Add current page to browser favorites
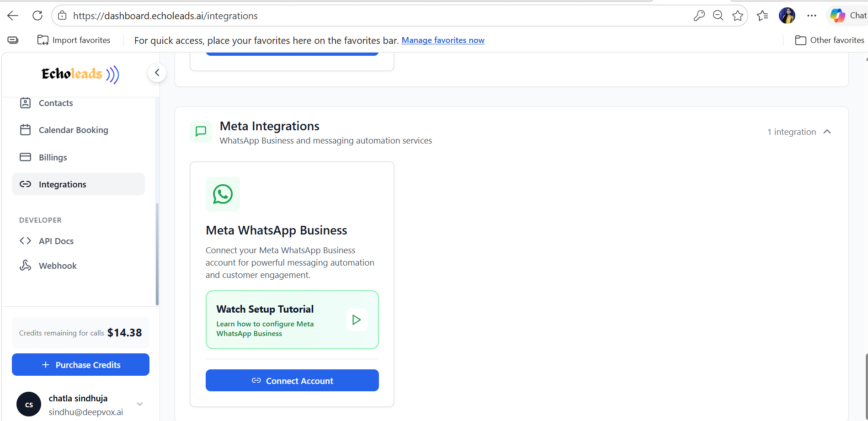 click(737, 15)
